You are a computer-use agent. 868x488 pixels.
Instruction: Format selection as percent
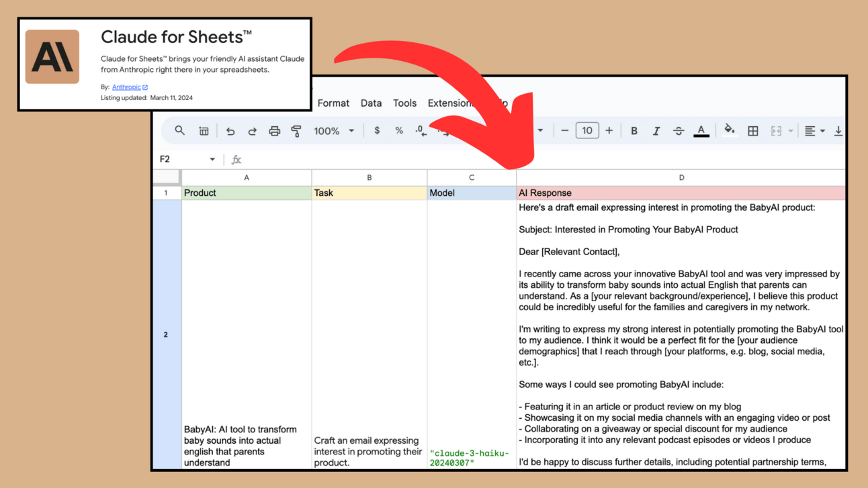[x=398, y=131]
